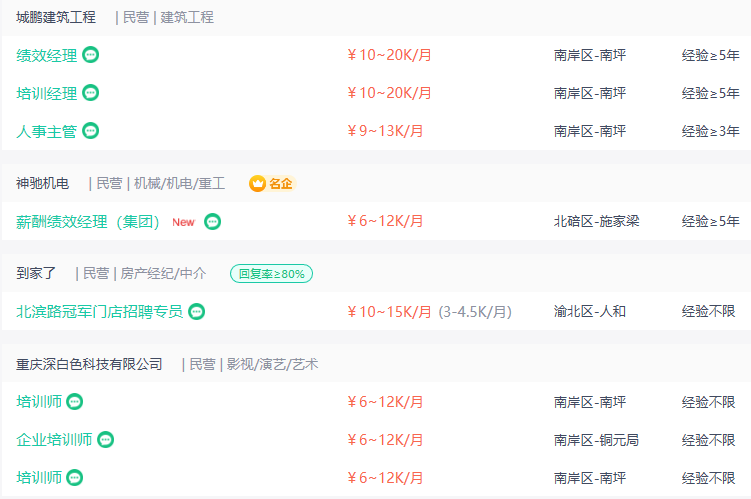Click chat icon beside 企业培训师
The height and width of the screenshot is (499, 751).
(106, 440)
